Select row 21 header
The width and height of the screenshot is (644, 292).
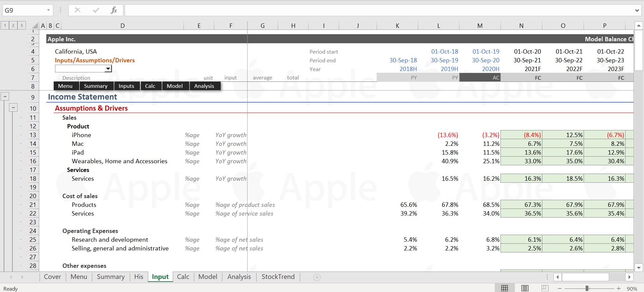(x=33, y=205)
